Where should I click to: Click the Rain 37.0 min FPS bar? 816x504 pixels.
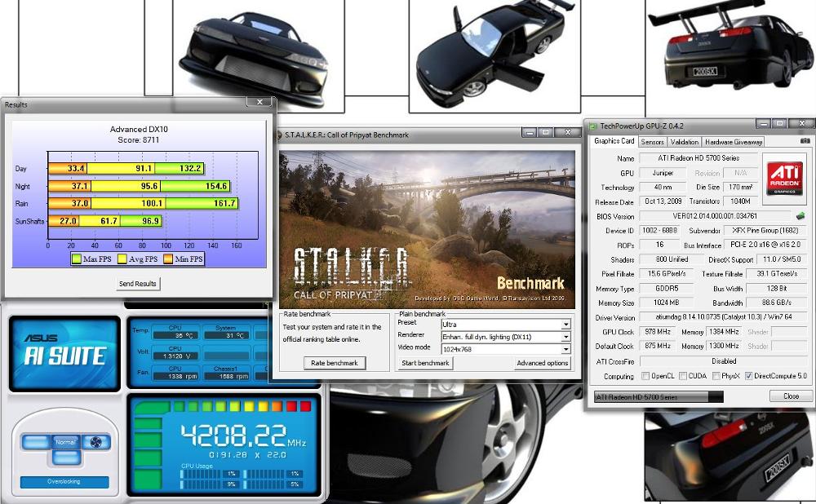(69, 203)
